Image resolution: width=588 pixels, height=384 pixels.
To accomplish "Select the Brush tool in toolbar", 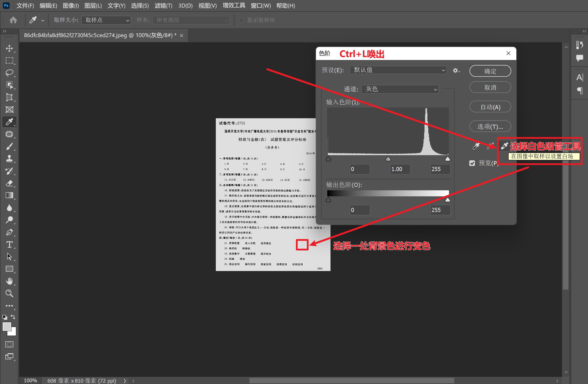I will pyautogui.click(x=9, y=146).
